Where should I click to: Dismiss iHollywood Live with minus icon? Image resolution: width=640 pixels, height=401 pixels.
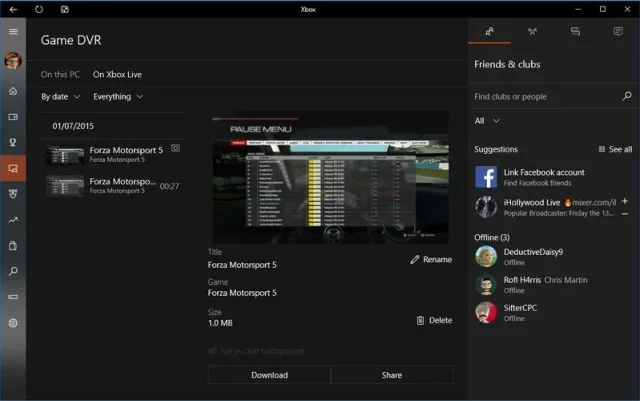[x=625, y=214]
